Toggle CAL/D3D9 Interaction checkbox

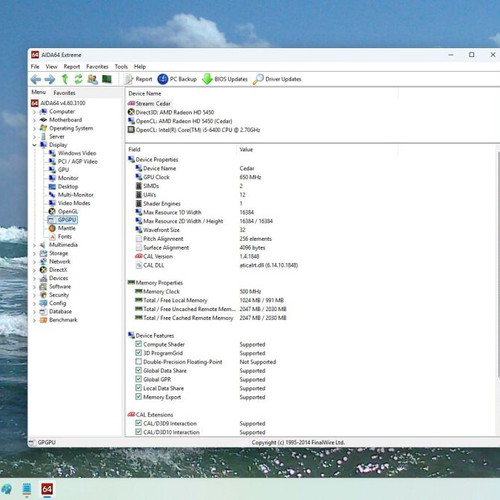pyautogui.click(x=139, y=423)
